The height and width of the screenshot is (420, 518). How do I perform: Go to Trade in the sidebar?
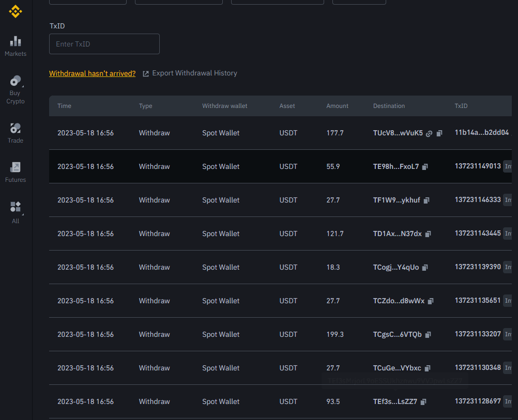(x=15, y=133)
